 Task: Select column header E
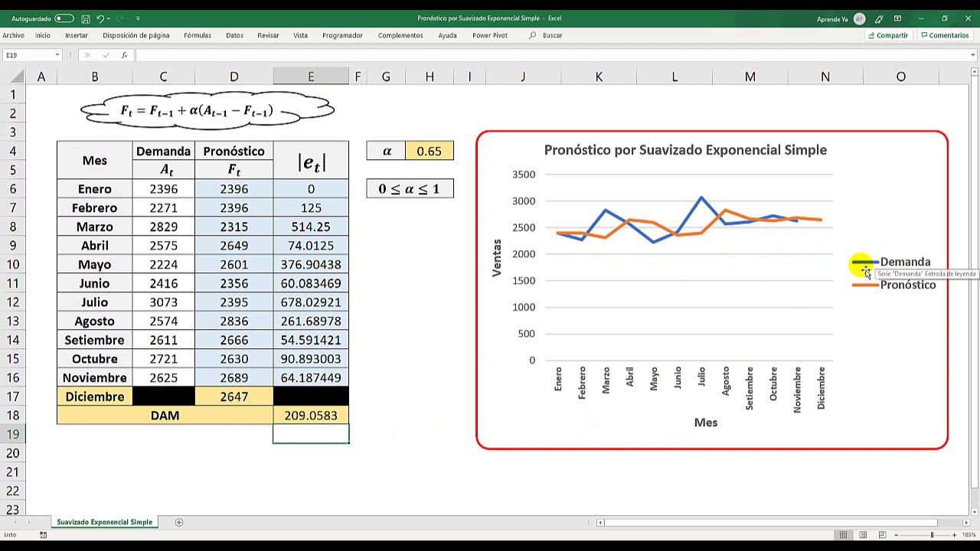click(311, 77)
